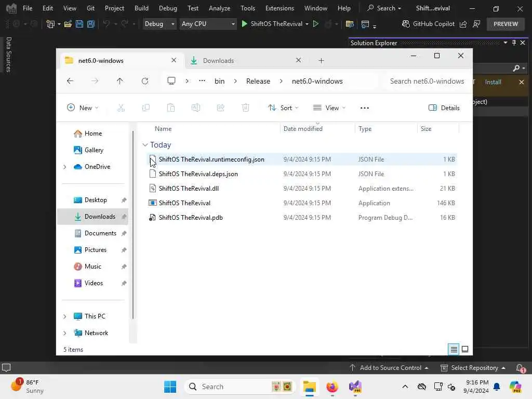Open the Data Sources side tab
Viewport: 532px width, 399px height.
[x=9, y=55]
